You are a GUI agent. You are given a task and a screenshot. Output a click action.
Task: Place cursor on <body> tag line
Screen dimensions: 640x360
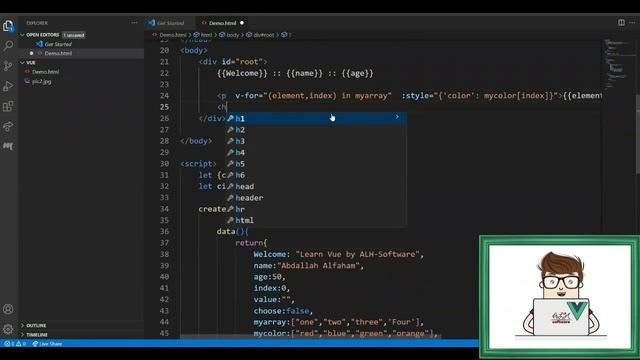click(193, 50)
